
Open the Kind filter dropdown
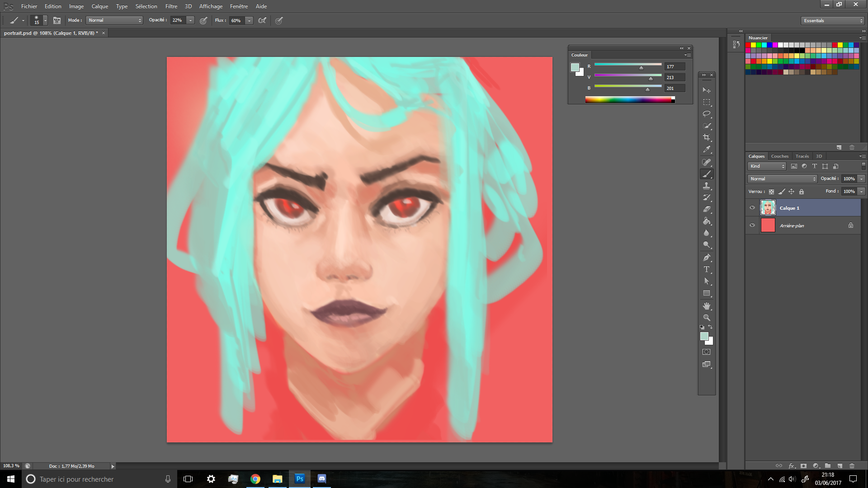tap(767, 166)
